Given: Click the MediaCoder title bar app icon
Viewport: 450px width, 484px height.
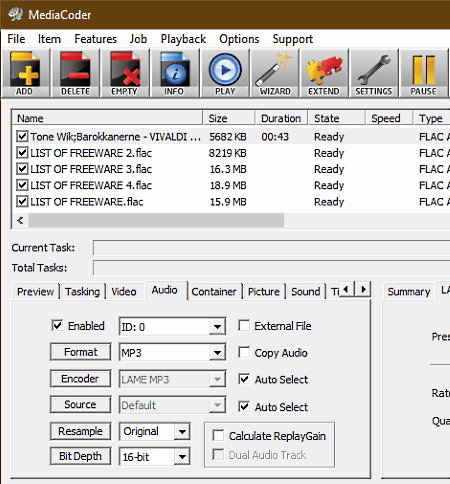Looking at the screenshot, I should 15,14.
